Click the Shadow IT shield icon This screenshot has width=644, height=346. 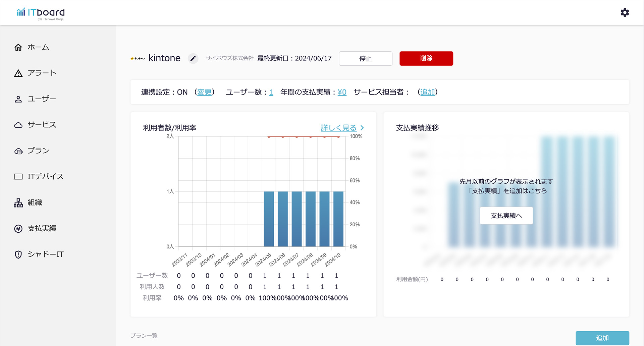(18, 254)
